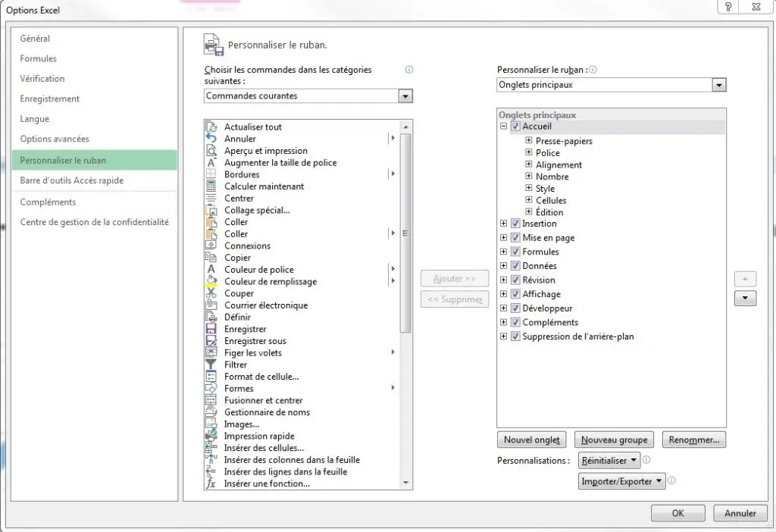Expand the Alignement group node

click(528, 164)
